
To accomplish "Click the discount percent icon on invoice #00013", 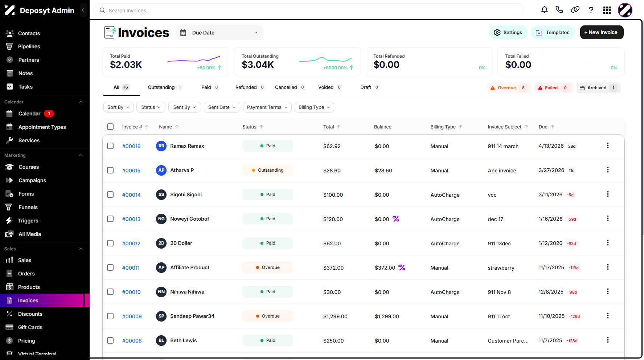I will (x=396, y=219).
